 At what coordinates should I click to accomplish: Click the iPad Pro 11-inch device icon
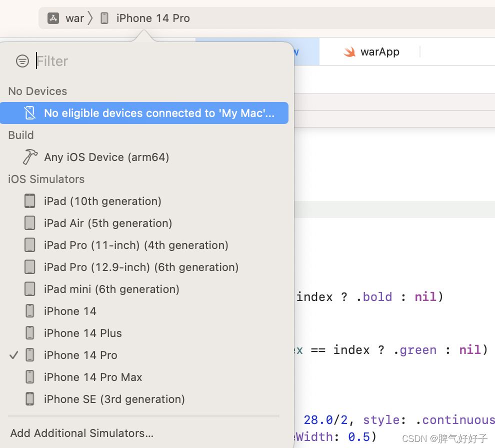click(30, 245)
